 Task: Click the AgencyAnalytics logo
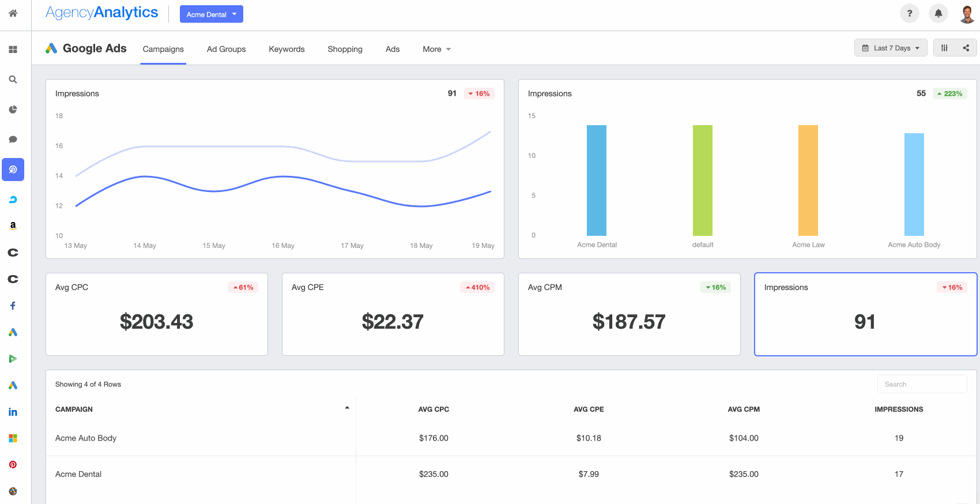[x=101, y=13]
